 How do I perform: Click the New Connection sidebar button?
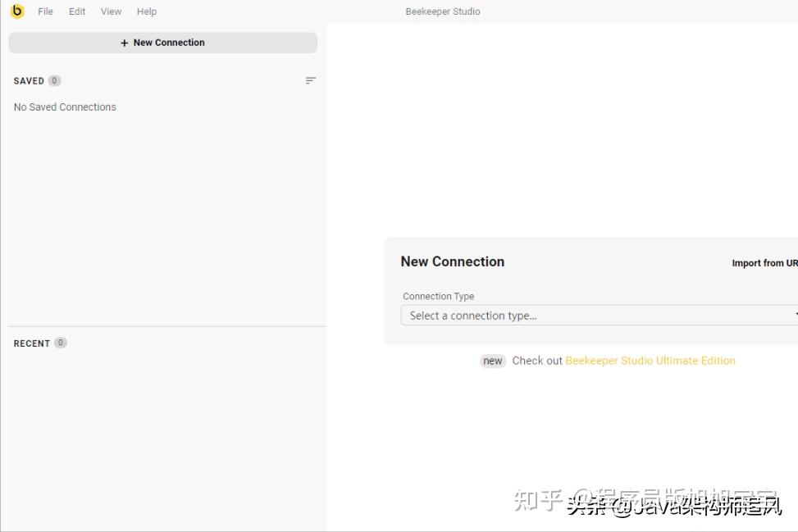click(x=163, y=43)
